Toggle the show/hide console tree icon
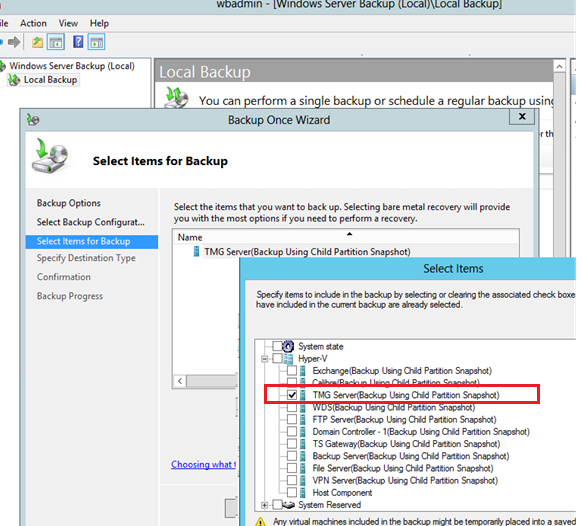The height and width of the screenshot is (526, 582). [56, 42]
